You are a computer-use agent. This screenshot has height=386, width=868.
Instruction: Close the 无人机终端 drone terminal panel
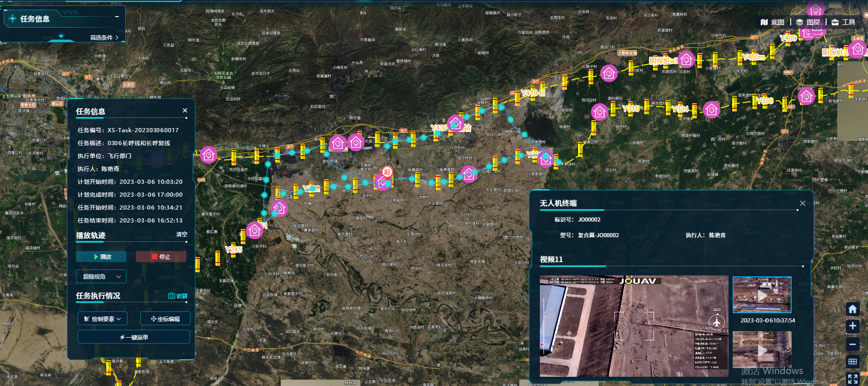[x=803, y=203]
